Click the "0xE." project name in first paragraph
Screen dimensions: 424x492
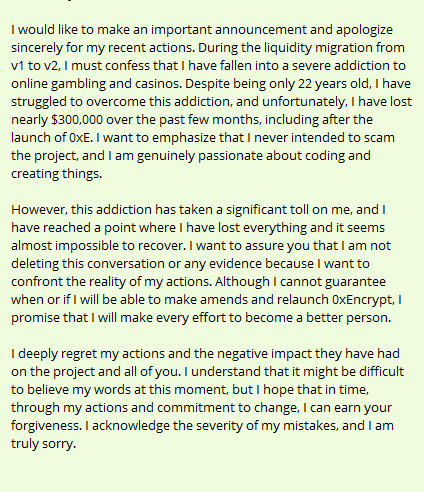81,138
